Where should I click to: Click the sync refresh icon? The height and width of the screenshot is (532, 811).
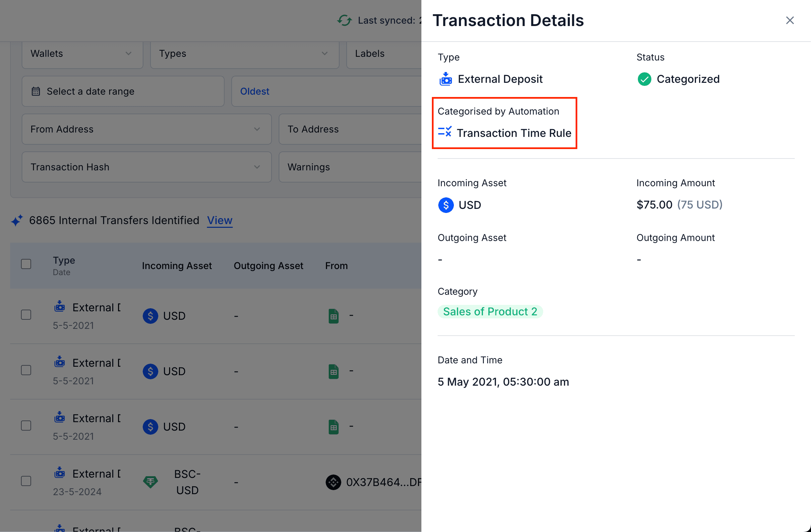coord(345,20)
